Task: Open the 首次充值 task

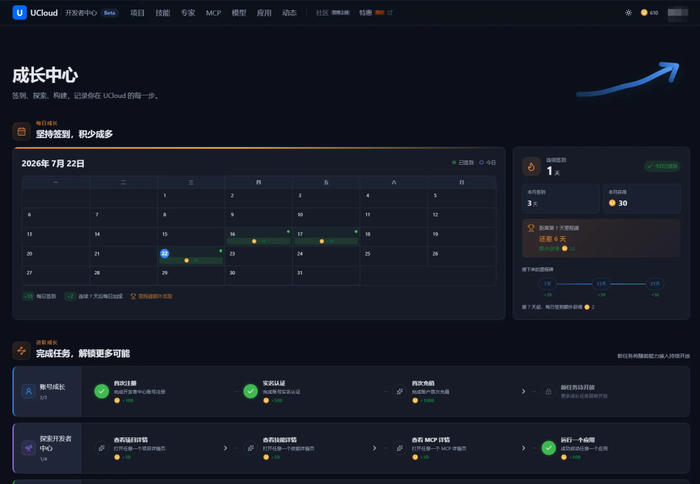Action: click(x=430, y=391)
